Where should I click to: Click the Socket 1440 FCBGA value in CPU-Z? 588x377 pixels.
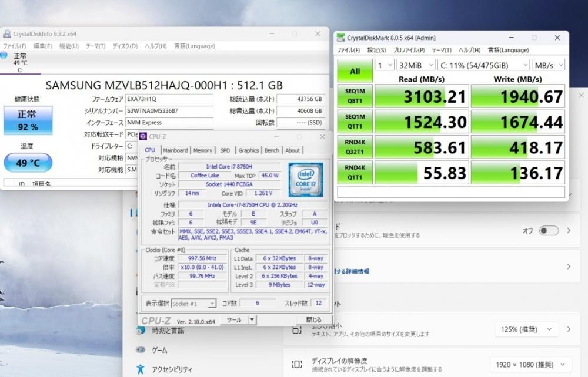(x=229, y=184)
